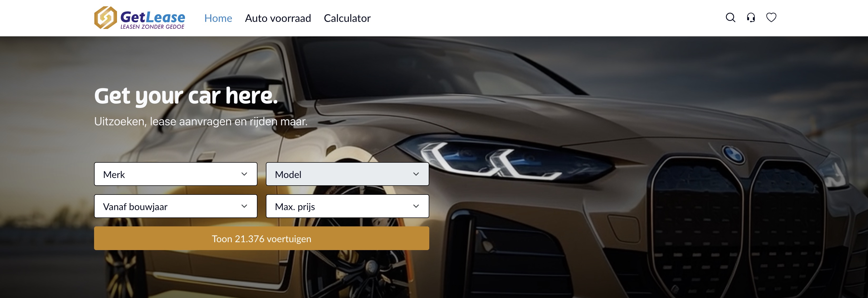Screen dimensions: 868x298
Task: Click the Leasen zonder gedoe tagline
Action: tap(152, 27)
